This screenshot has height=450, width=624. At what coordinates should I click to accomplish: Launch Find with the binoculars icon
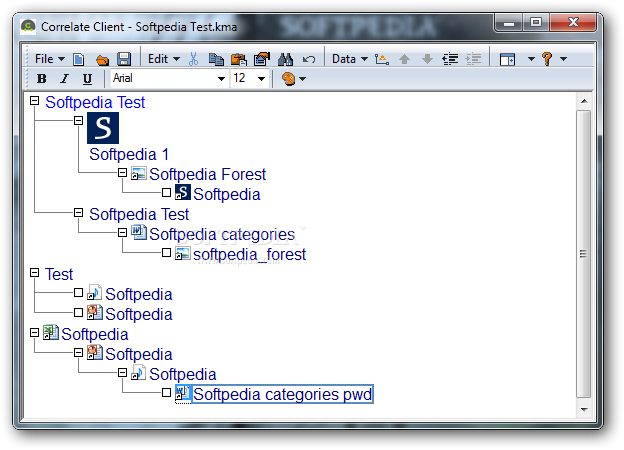(x=285, y=59)
